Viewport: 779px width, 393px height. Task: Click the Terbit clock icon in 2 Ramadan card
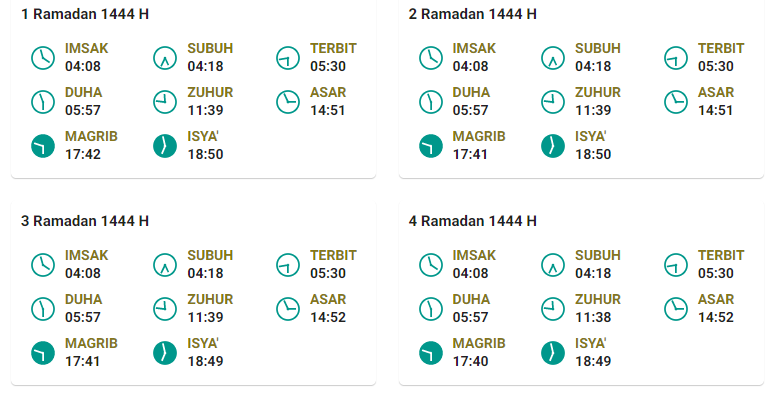676,58
